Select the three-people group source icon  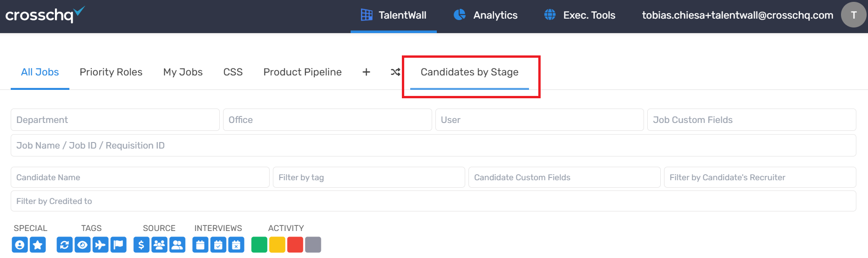click(x=159, y=244)
